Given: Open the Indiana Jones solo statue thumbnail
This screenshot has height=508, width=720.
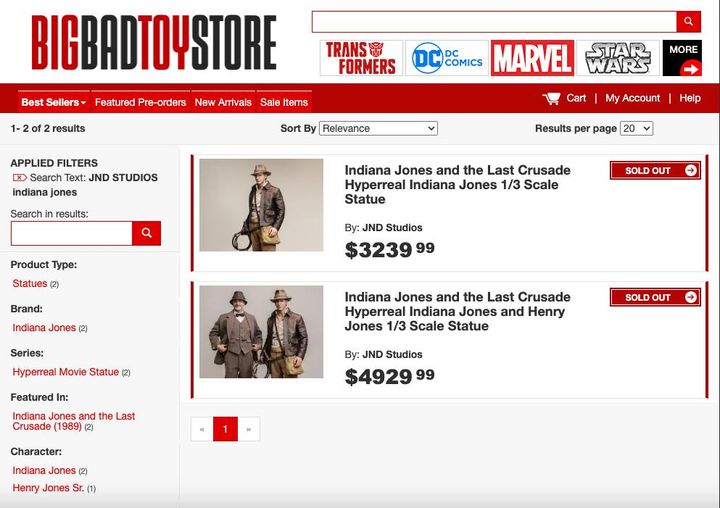Looking at the screenshot, I should pos(261,205).
